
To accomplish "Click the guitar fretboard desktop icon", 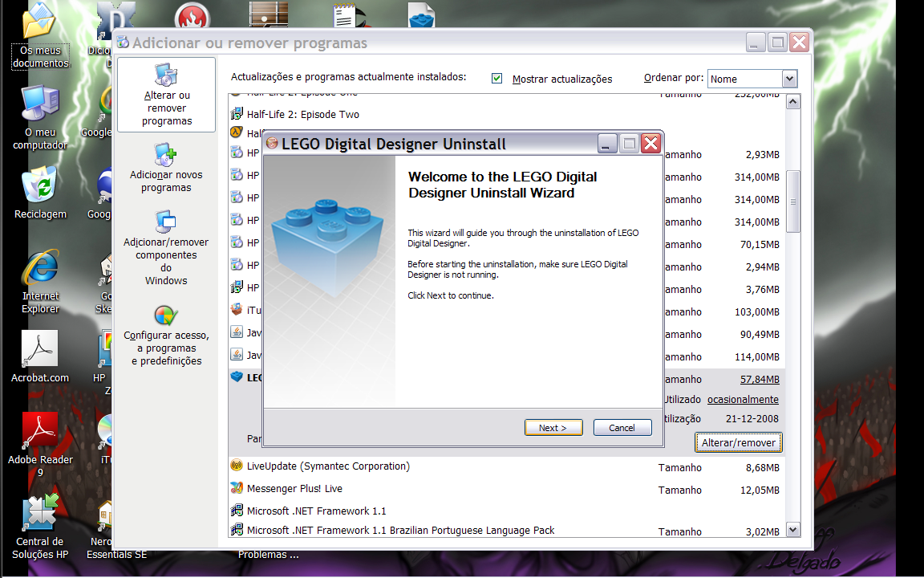I will click(x=268, y=14).
